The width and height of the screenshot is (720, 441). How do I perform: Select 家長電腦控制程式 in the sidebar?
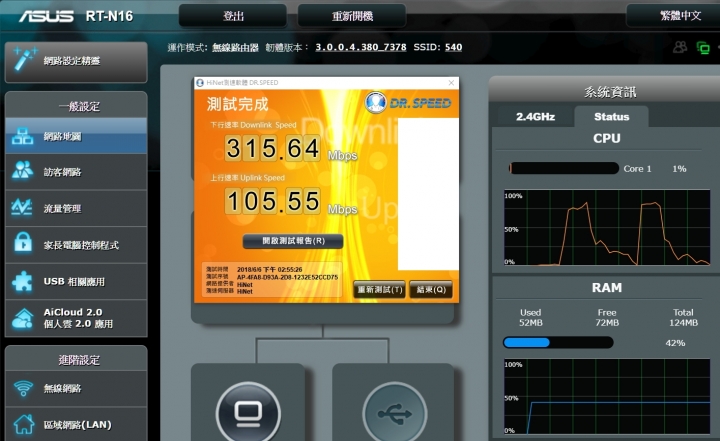click(76, 245)
